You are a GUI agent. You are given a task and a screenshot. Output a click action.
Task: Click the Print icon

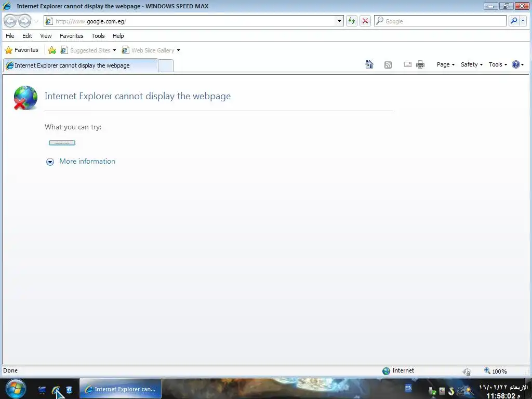[x=420, y=64]
